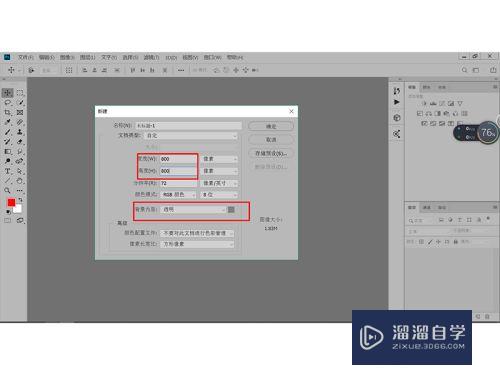
Task: Open the 背景内容 dropdown showing 透明
Action: tap(193, 209)
